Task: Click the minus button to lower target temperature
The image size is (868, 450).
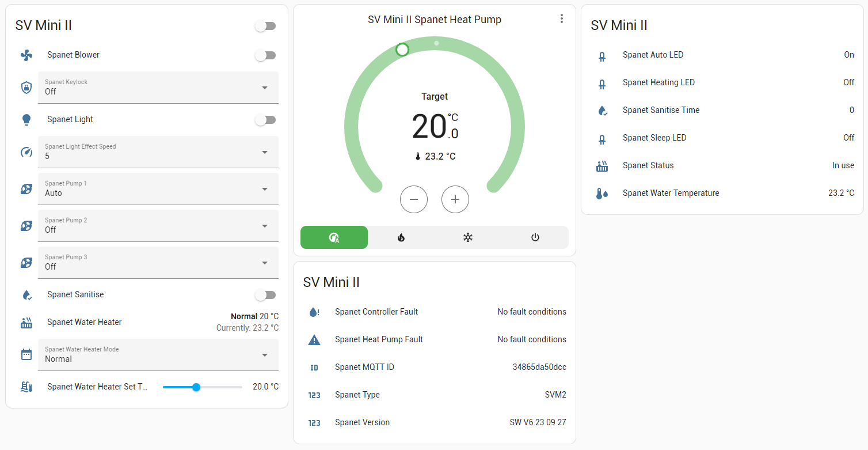Action: click(414, 199)
